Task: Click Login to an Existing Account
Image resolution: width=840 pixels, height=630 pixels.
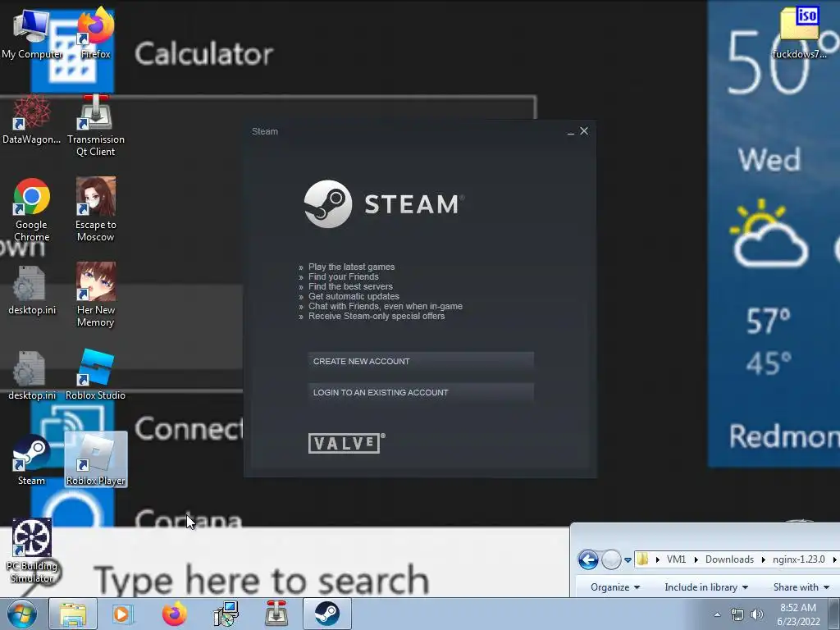Action: [x=421, y=393]
